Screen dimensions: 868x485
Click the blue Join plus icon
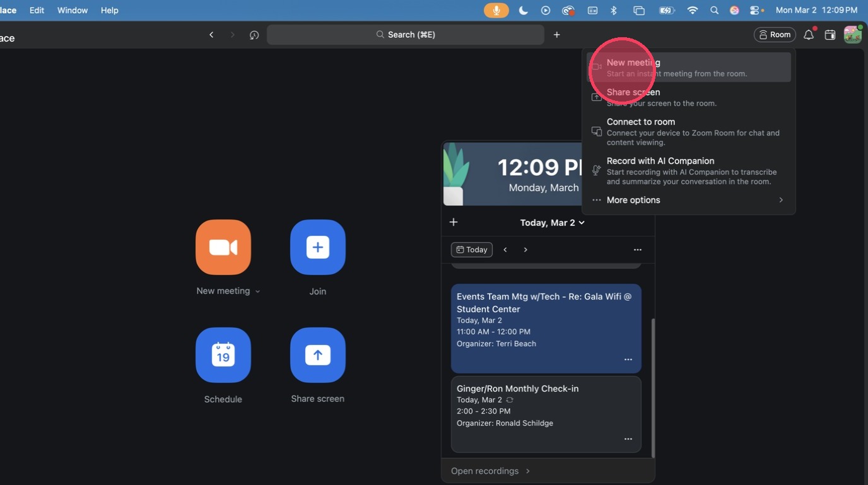click(x=318, y=247)
